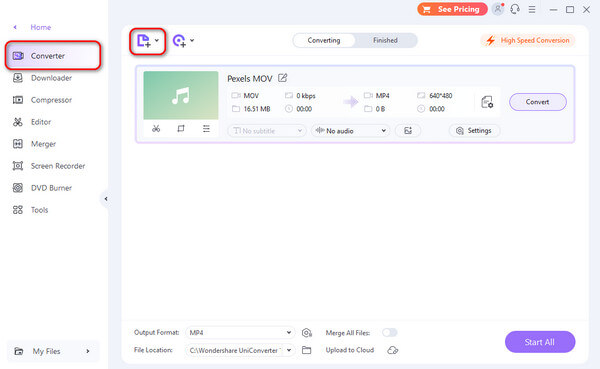
Task: Switch to the Converting tab
Action: click(x=324, y=40)
